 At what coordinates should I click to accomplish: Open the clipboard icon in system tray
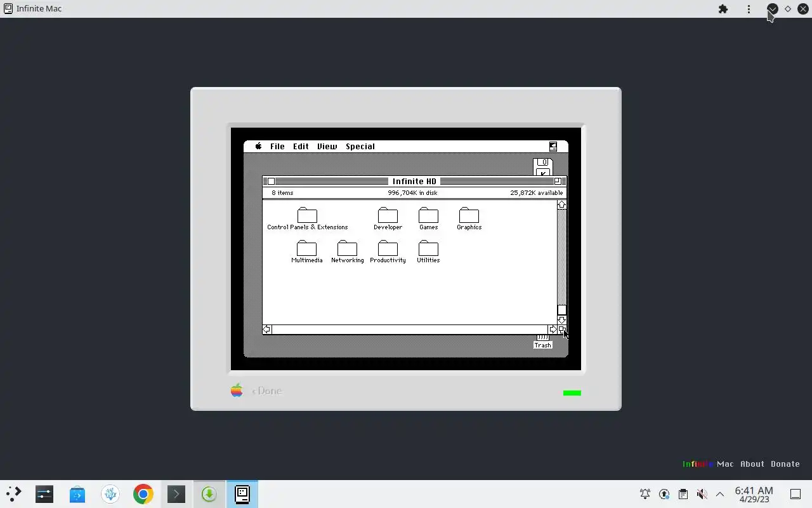click(683, 494)
